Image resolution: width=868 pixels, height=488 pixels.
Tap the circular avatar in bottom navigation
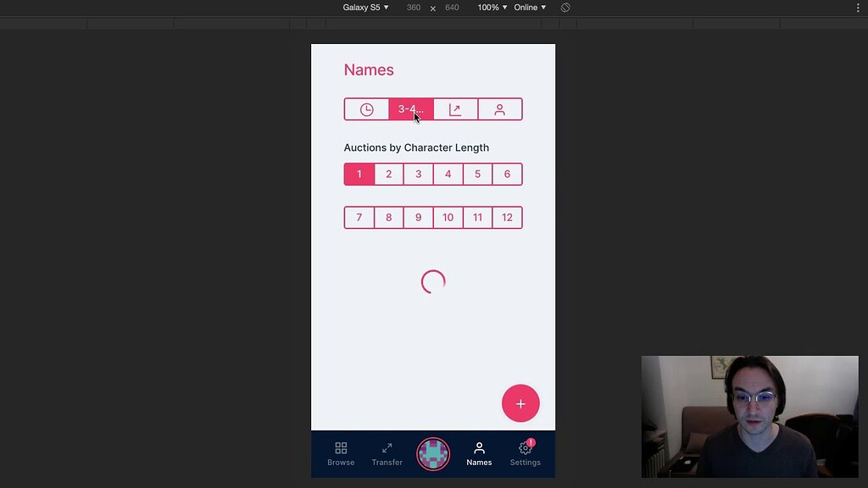(433, 454)
